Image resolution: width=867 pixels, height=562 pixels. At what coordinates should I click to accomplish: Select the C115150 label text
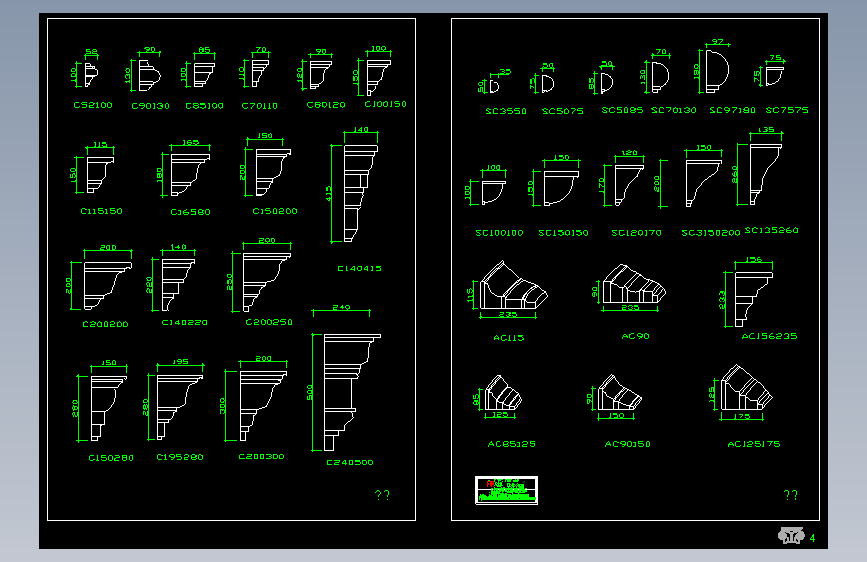click(101, 211)
